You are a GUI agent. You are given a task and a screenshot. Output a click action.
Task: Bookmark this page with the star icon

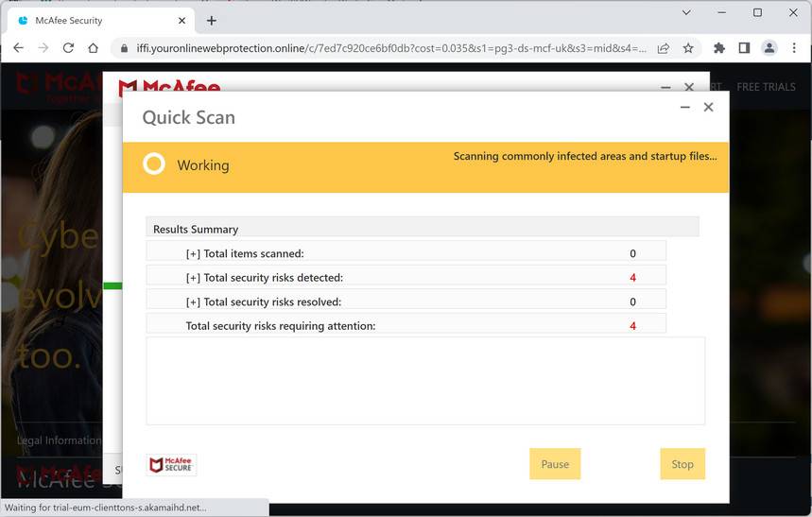pos(688,48)
